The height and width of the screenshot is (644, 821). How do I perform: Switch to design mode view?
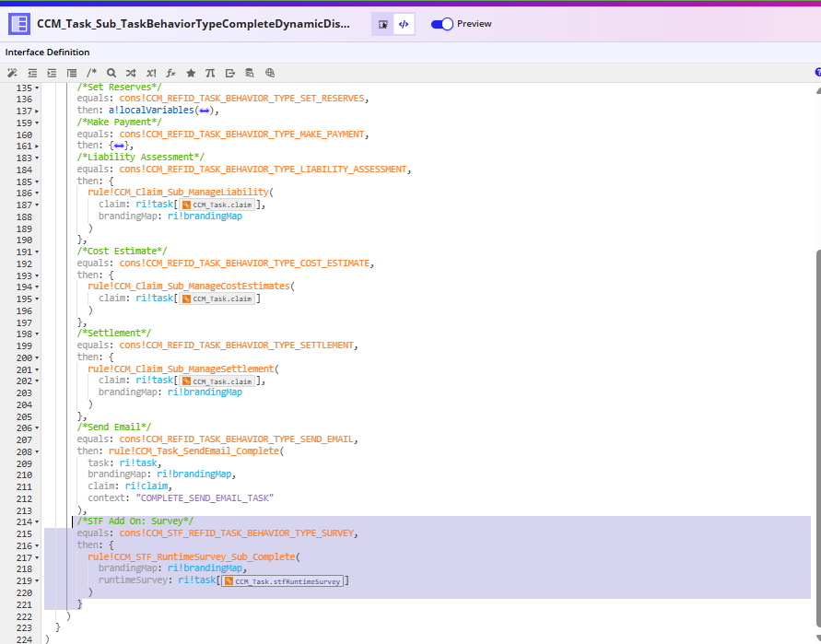point(383,24)
